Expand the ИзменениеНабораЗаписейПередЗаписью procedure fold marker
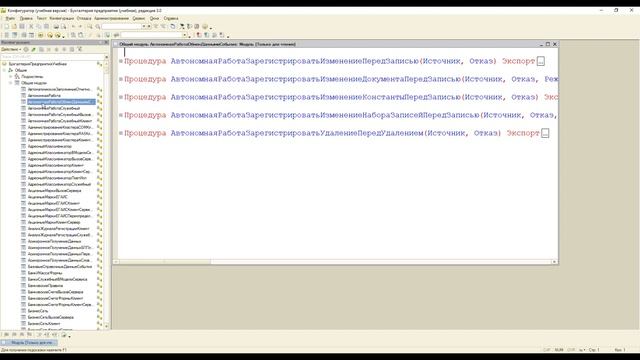 coord(121,115)
